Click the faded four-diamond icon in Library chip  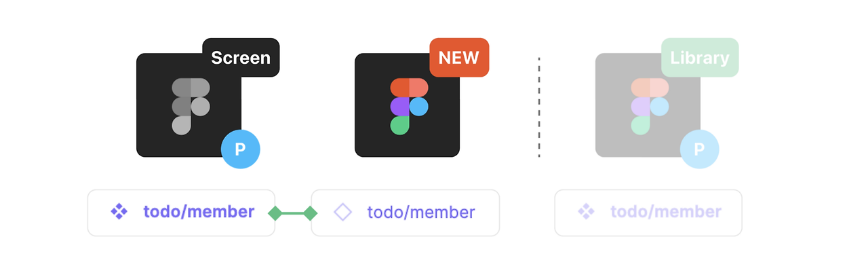coord(586,213)
